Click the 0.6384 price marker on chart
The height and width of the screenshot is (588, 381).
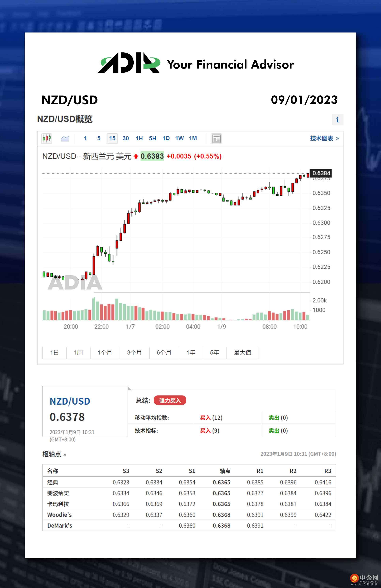321,173
